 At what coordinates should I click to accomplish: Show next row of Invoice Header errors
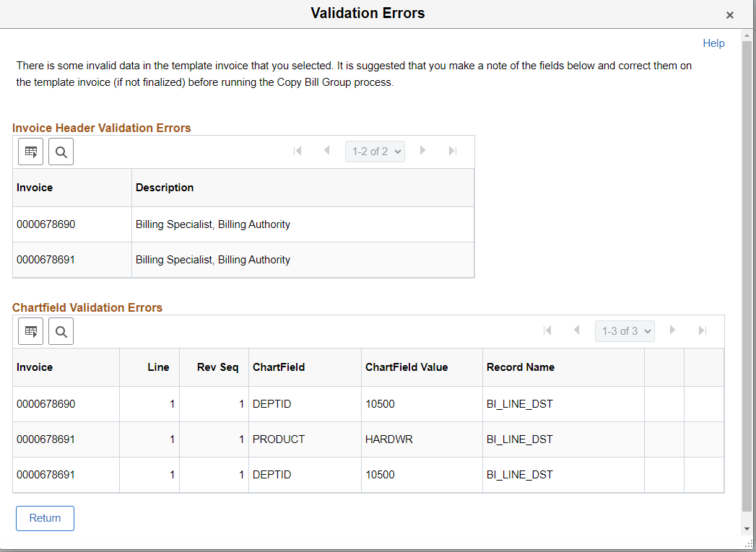click(422, 151)
